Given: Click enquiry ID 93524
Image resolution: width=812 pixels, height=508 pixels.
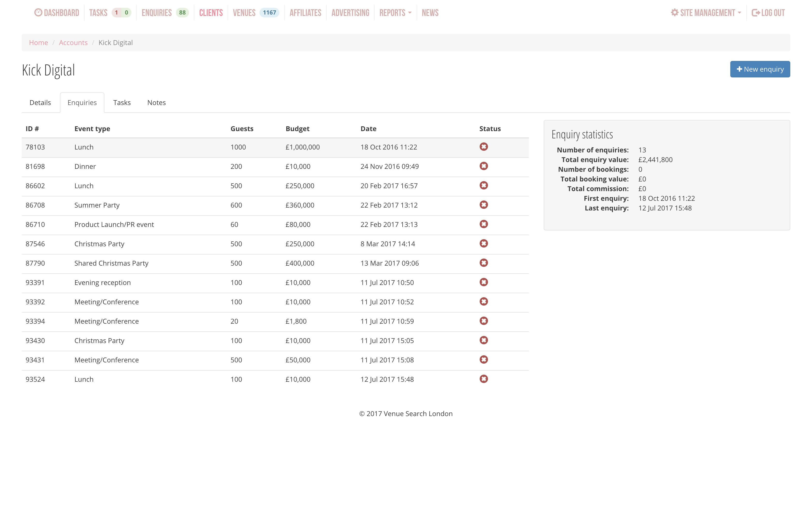Looking at the screenshot, I should (35, 379).
